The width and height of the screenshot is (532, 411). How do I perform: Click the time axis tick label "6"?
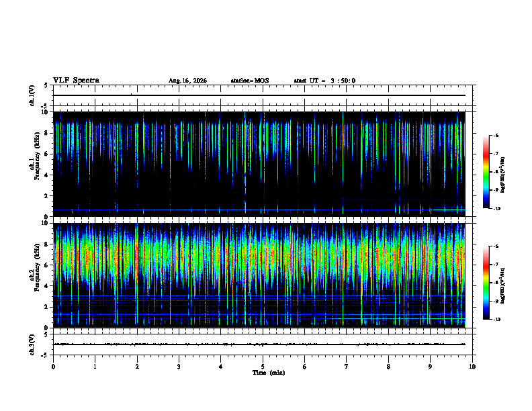pos(305,367)
